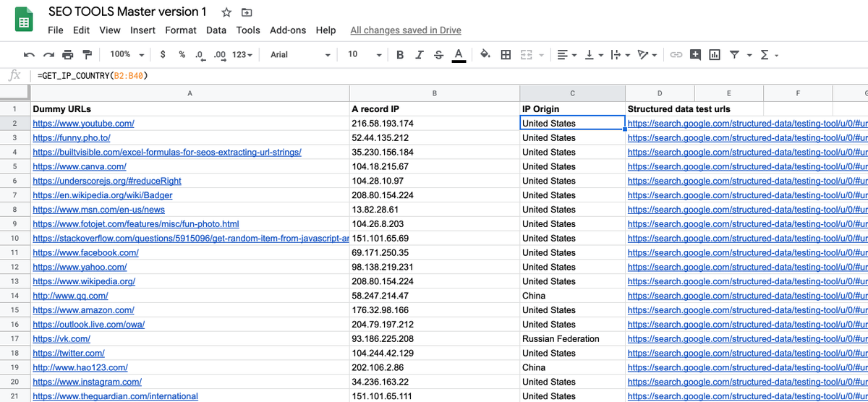Decrease decimal places

click(200, 54)
